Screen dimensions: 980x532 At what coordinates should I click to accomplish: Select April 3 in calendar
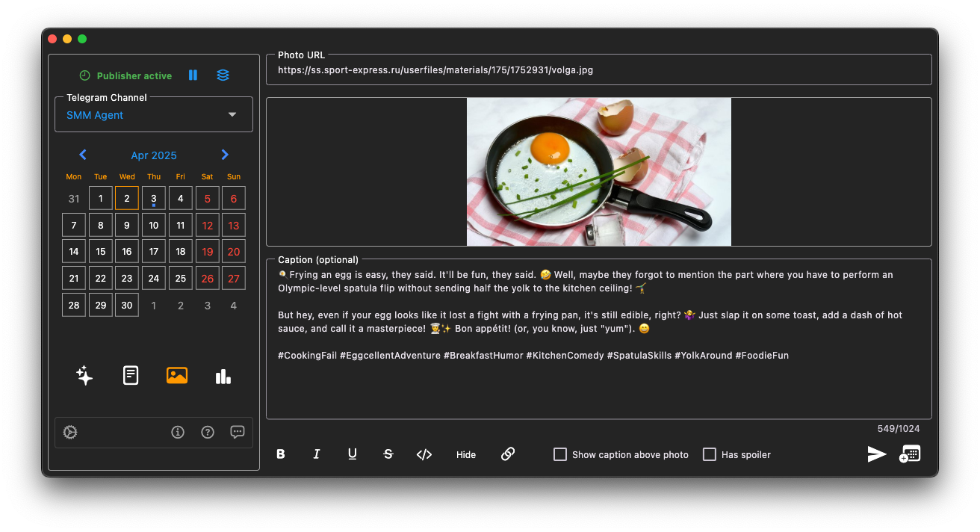154,199
